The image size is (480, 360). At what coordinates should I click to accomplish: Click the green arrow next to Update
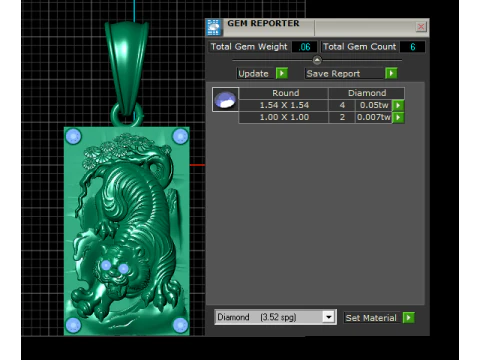[x=282, y=73]
